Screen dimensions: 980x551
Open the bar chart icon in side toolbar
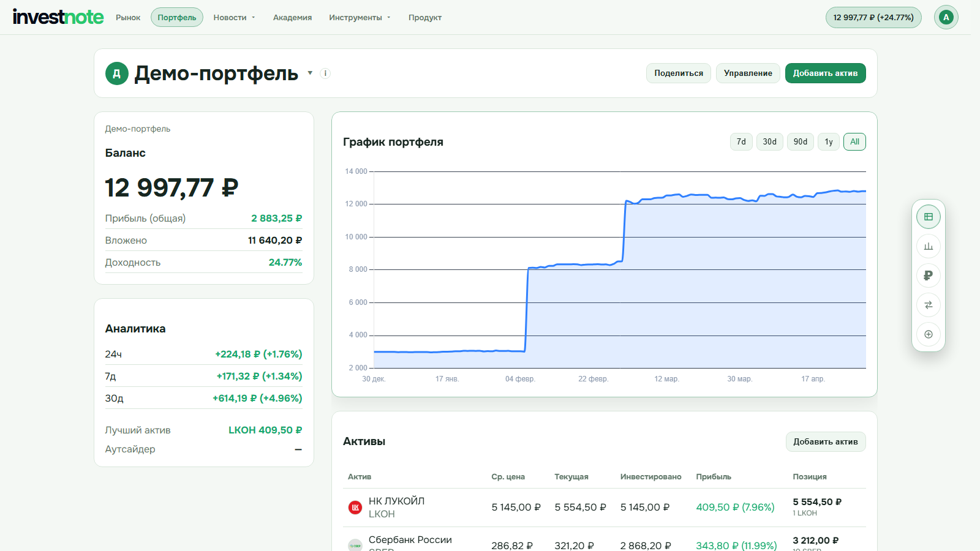pos(929,246)
